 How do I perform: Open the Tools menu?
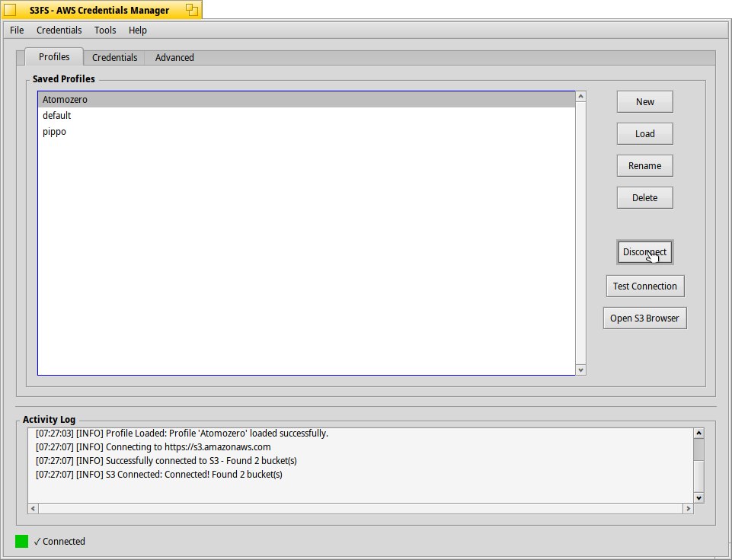click(105, 30)
